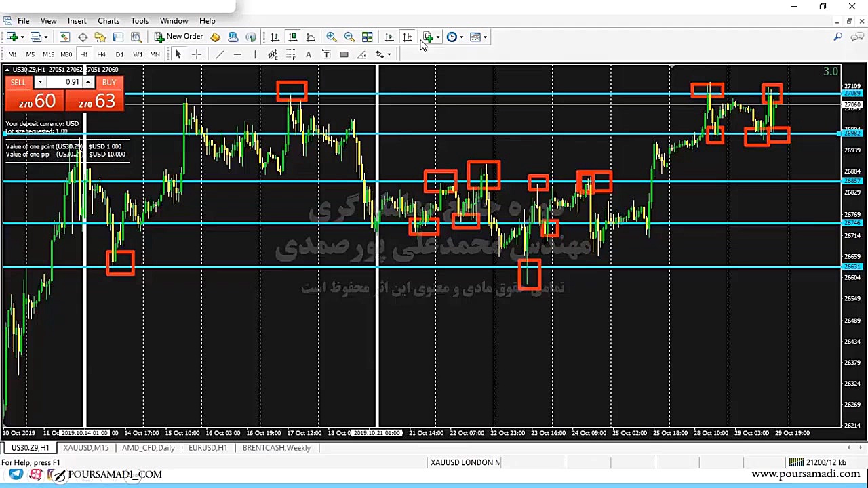Open a new chart window
The height and width of the screenshot is (488, 868).
point(12,37)
